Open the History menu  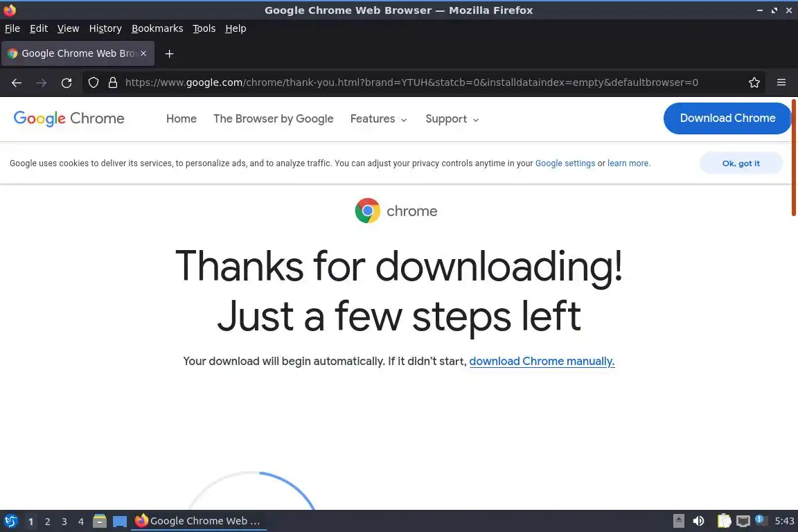tap(105, 28)
